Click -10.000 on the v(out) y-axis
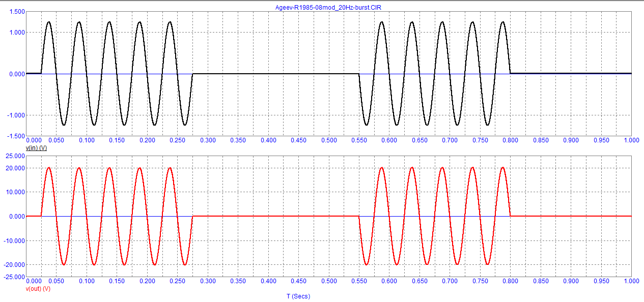The image size is (644, 302). click(x=13, y=240)
